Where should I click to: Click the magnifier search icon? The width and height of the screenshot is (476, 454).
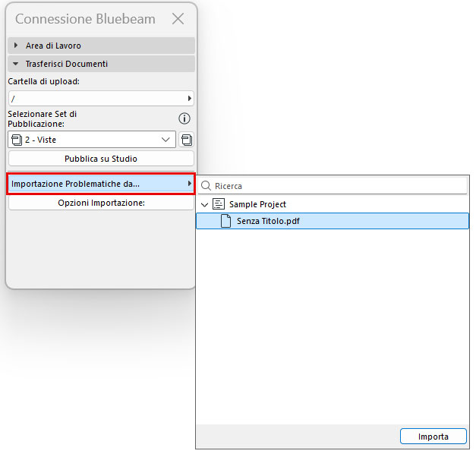[206, 185]
